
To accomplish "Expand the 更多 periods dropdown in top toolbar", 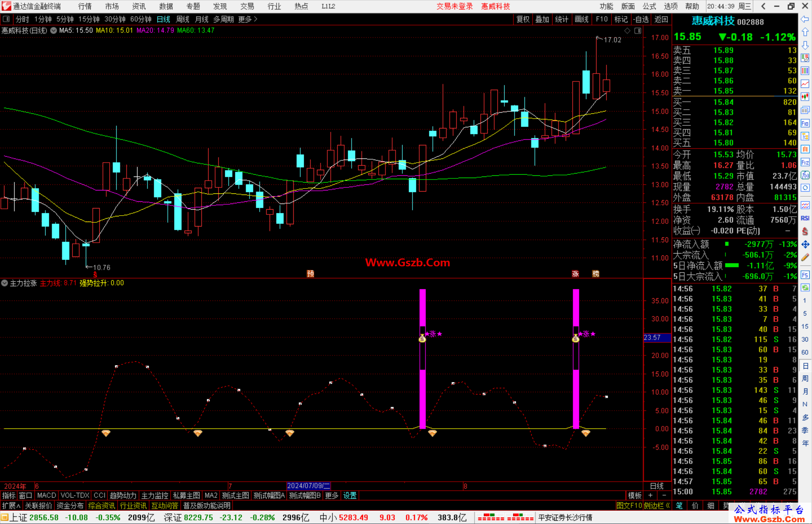I will tap(248, 19).
